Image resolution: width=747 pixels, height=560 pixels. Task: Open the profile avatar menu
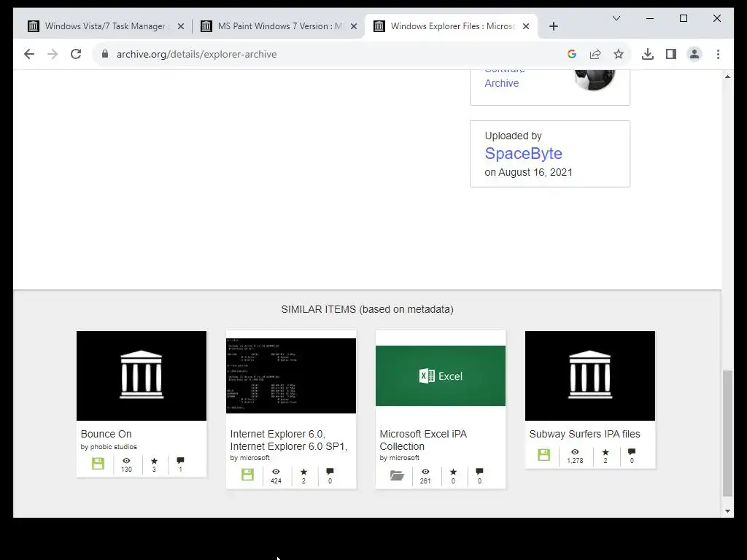pyautogui.click(x=694, y=54)
